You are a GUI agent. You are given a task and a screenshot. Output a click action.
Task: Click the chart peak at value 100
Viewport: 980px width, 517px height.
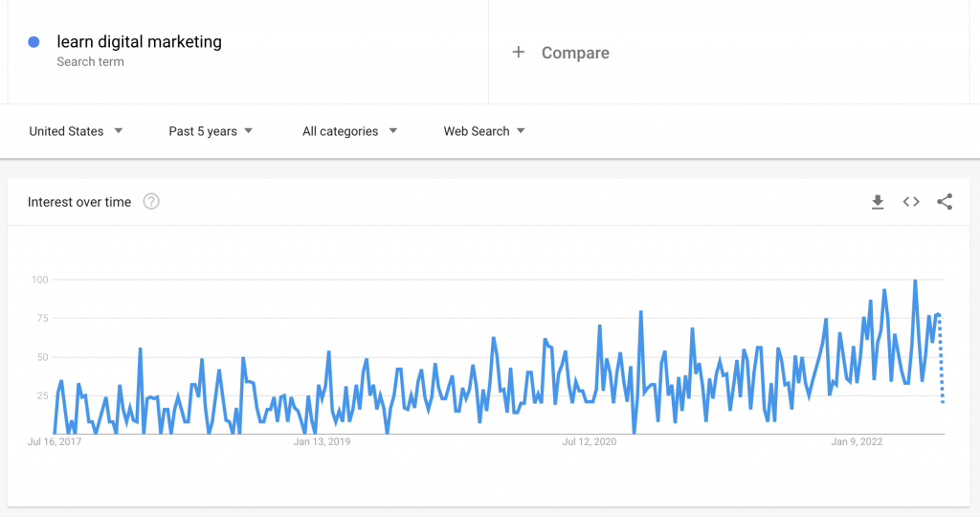point(915,281)
